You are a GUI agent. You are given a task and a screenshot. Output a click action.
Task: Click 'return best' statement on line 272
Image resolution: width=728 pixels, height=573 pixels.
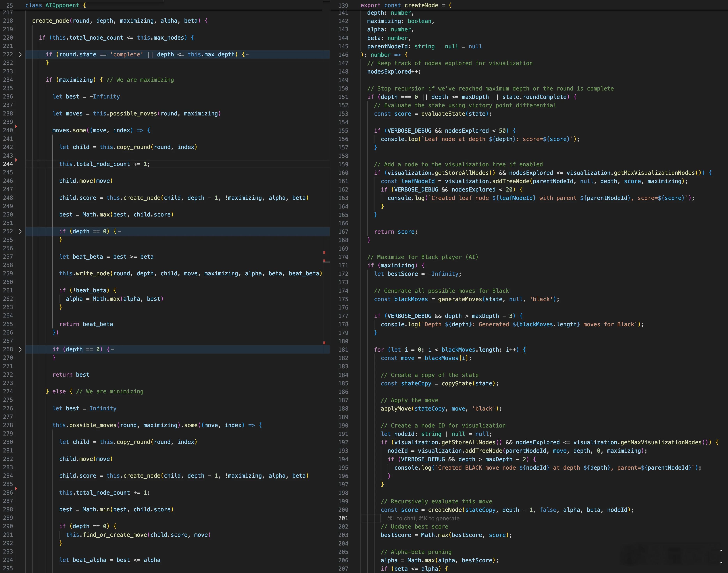point(71,375)
